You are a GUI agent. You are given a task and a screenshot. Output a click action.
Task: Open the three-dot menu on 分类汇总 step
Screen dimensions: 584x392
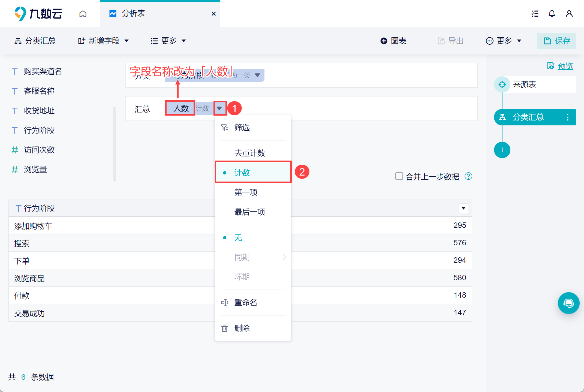click(568, 117)
